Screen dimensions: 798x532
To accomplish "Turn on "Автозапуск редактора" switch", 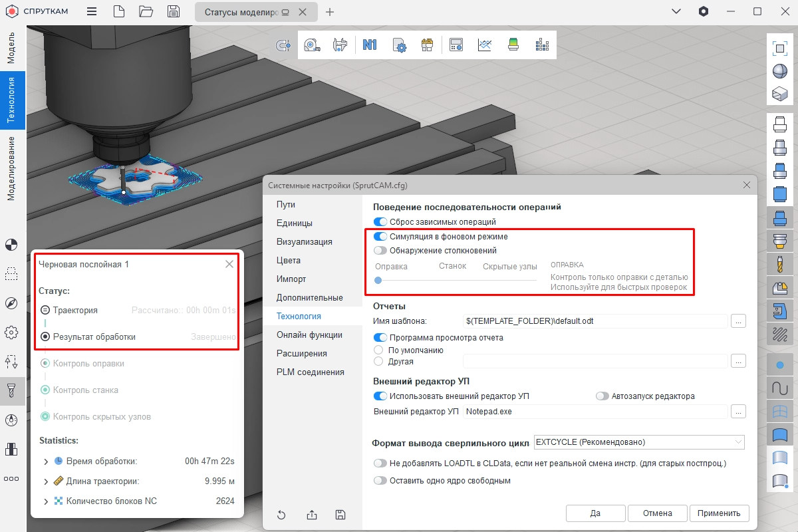I will tap(602, 396).
